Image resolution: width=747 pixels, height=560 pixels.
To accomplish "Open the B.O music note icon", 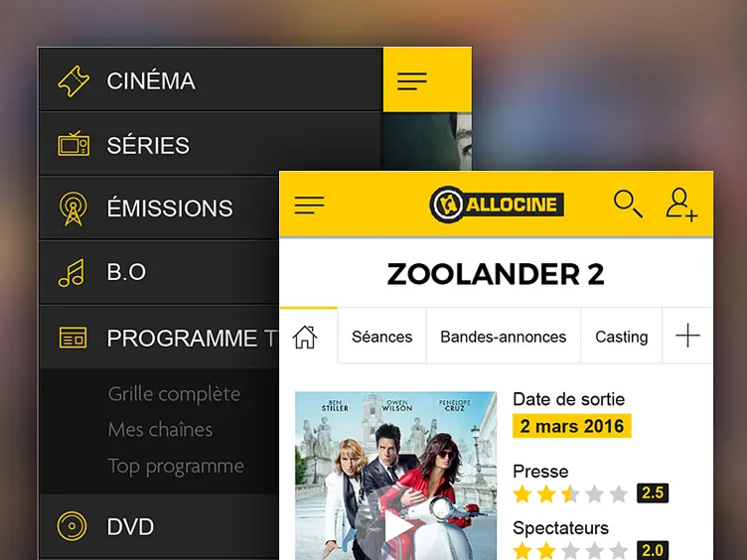I will coord(72,273).
